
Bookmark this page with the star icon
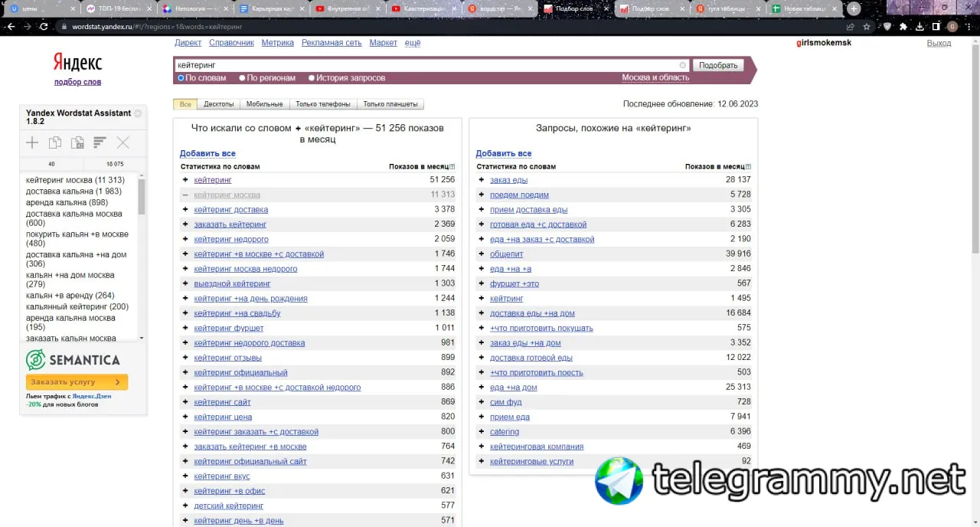pyautogui.click(x=867, y=26)
